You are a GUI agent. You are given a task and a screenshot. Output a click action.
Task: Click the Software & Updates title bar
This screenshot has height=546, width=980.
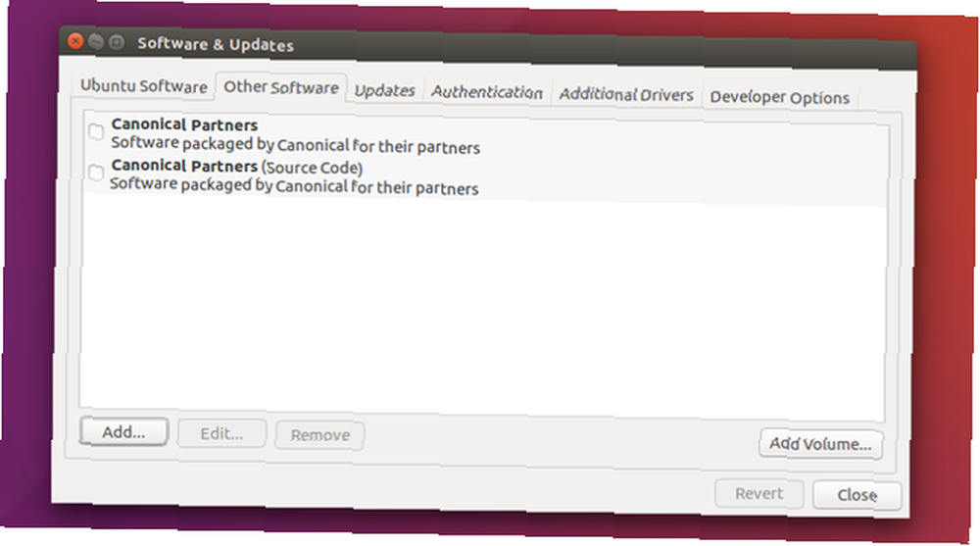coord(487,49)
